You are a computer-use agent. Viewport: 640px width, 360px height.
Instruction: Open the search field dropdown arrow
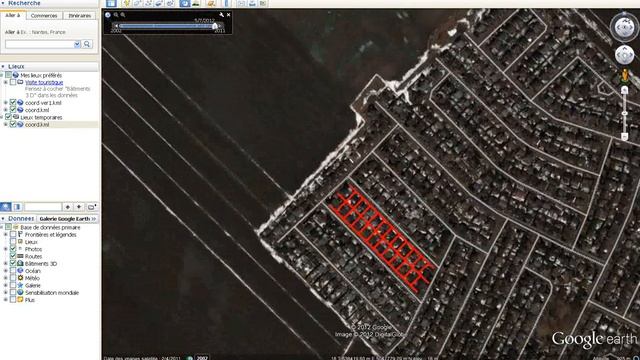click(x=77, y=44)
